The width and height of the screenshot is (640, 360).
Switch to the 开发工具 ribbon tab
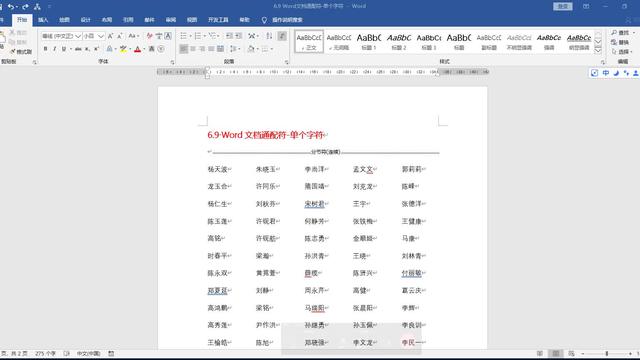pos(218,20)
